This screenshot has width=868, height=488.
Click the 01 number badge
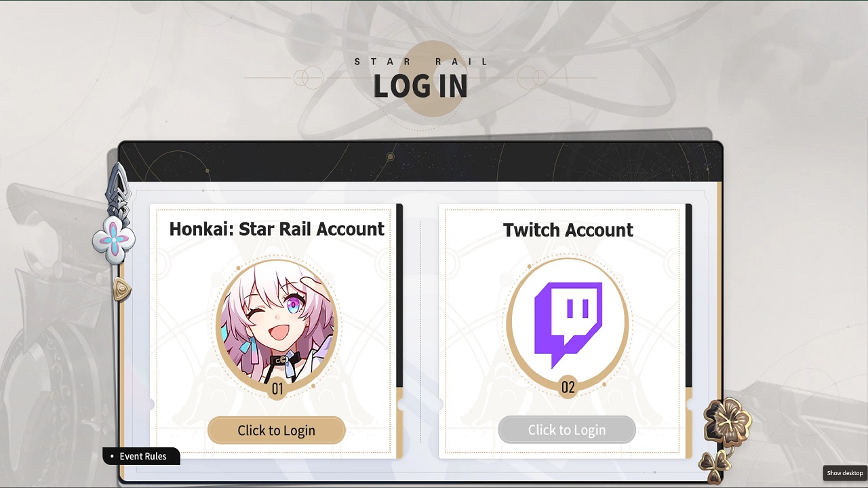pyautogui.click(x=277, y=389)
